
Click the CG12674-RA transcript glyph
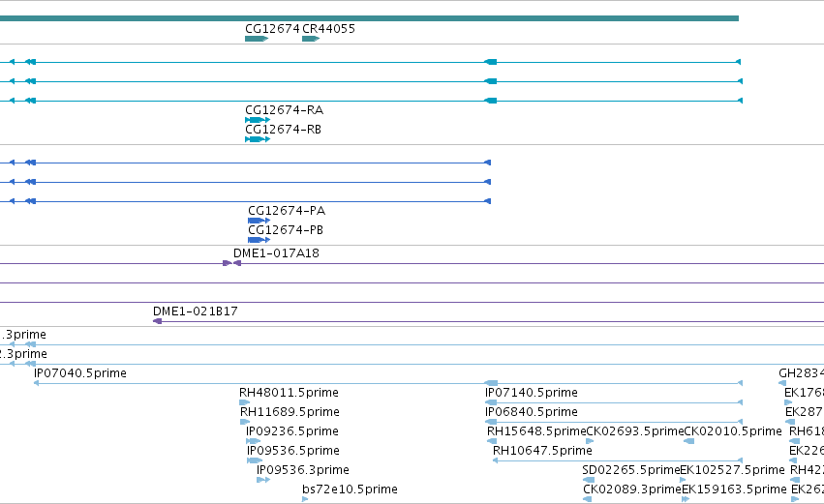(258, 120)
